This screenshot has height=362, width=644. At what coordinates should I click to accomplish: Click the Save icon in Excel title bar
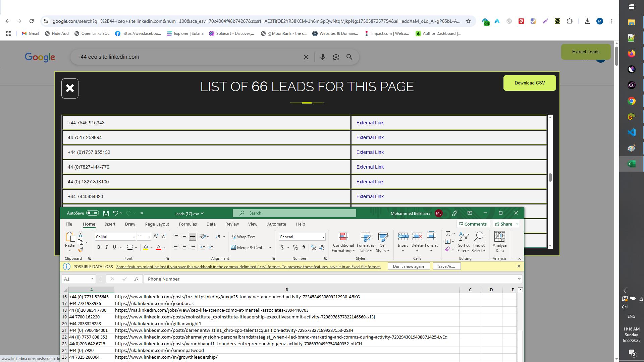coord(106,213)
